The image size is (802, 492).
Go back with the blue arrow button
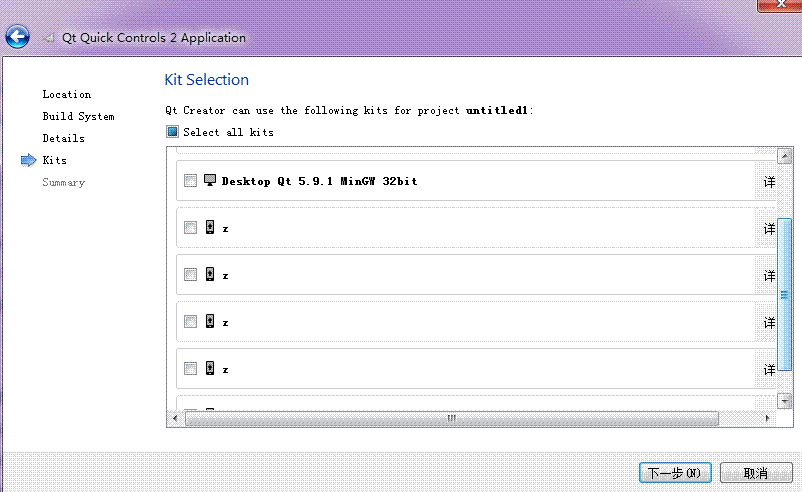click(x=17, y=37)
